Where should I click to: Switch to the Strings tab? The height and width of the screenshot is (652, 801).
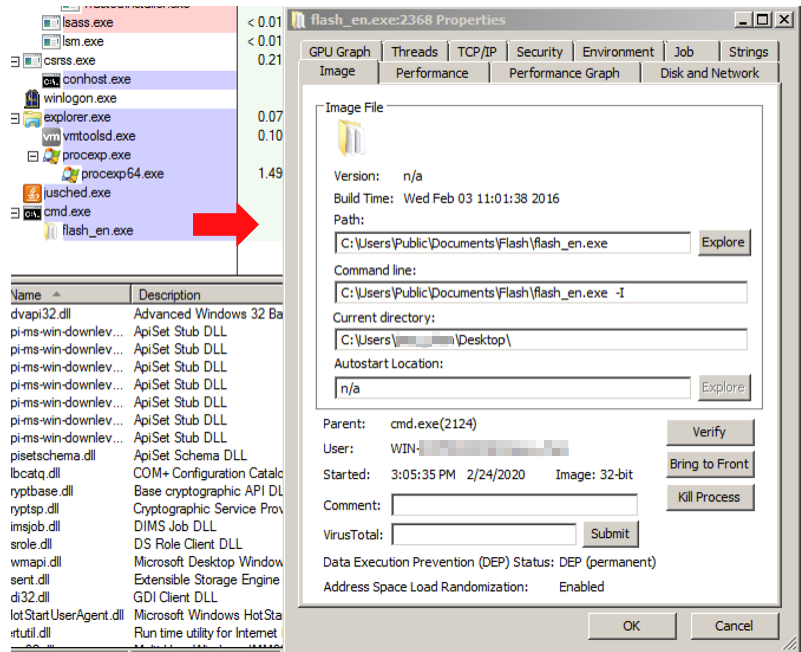(748, 51)
